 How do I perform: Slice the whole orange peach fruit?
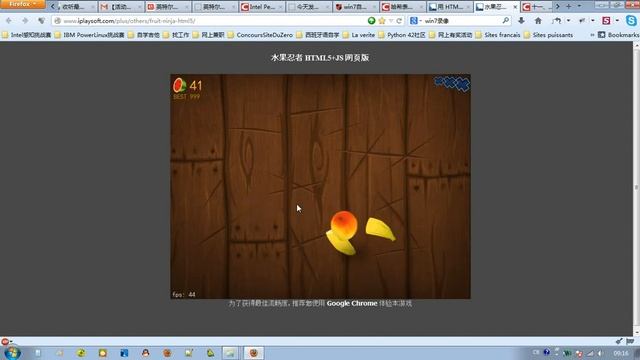tap(344, 224)
